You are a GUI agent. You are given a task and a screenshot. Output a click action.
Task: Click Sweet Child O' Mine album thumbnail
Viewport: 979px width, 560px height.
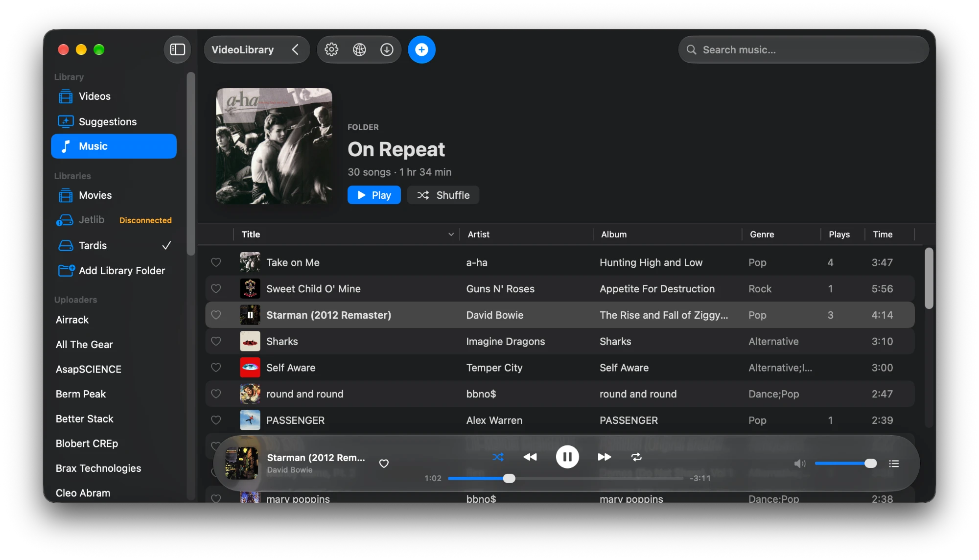point(250,289)
